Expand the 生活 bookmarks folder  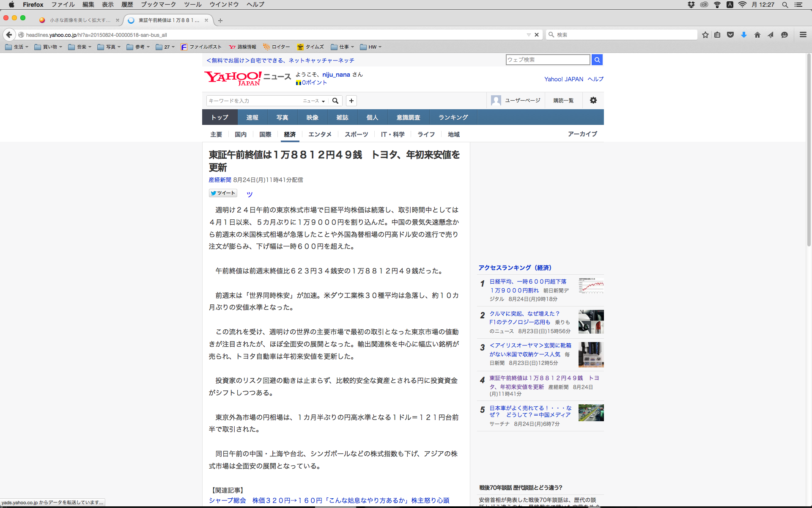(x=17, y=47)
